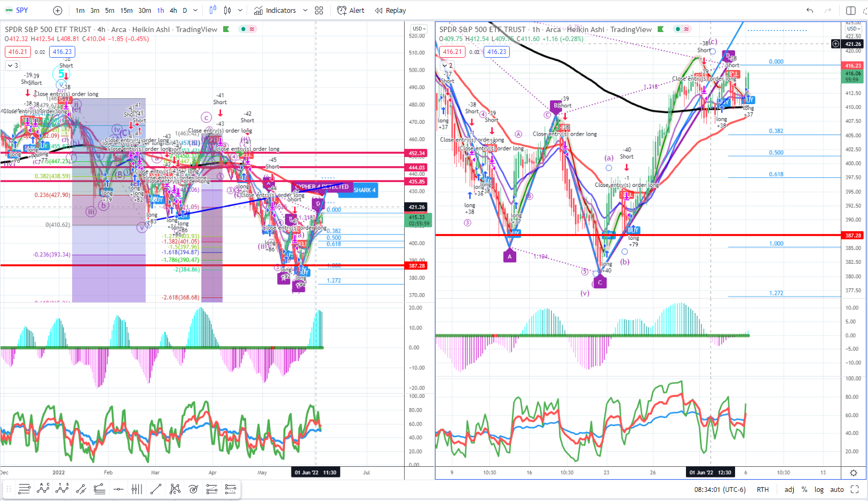Image resolution: width=868 pixels, height=501 pixels.
Task: Select the 3m timeframe
Action: point(94,11)
